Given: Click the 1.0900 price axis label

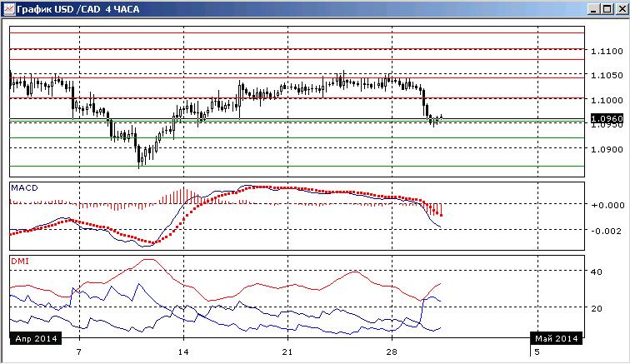Looking at the screenshot, I should (x=607, y=149).
